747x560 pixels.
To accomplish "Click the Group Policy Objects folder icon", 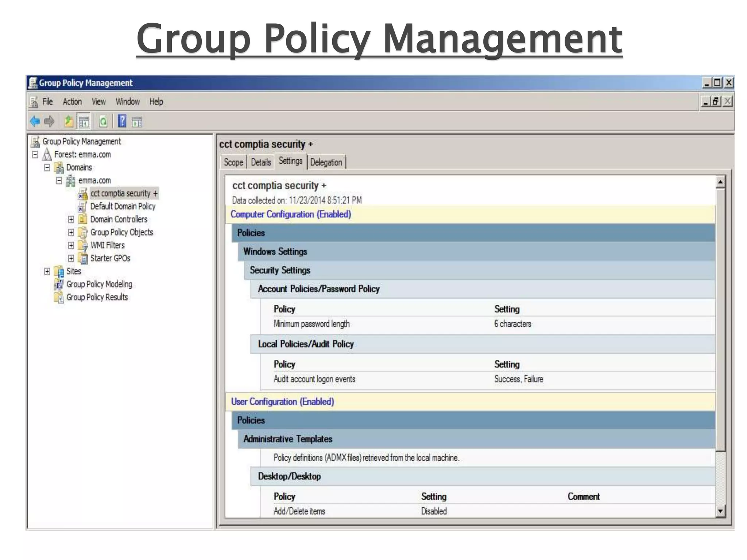I will point(83,233).
